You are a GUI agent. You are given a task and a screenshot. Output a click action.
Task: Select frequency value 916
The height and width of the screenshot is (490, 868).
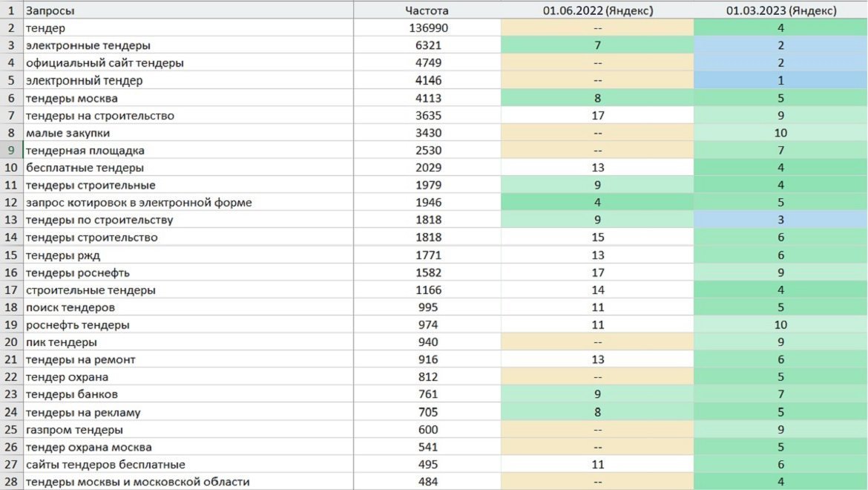coord(428,359)
